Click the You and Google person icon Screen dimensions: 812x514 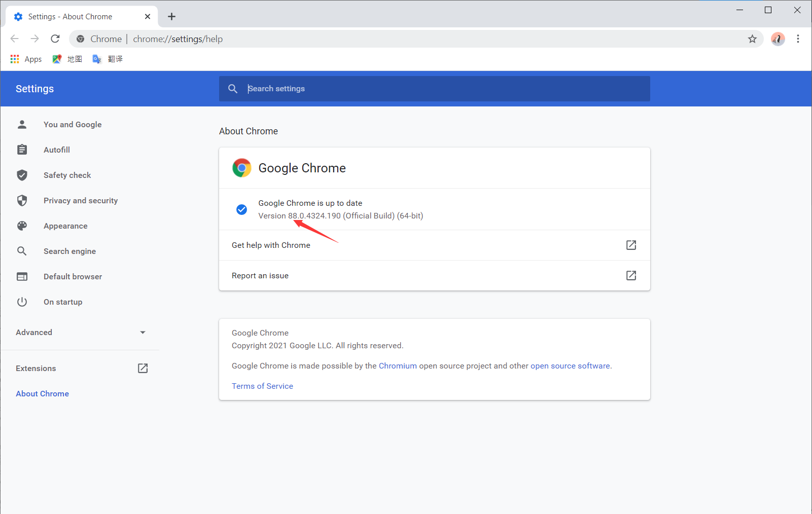coord(22,124)
